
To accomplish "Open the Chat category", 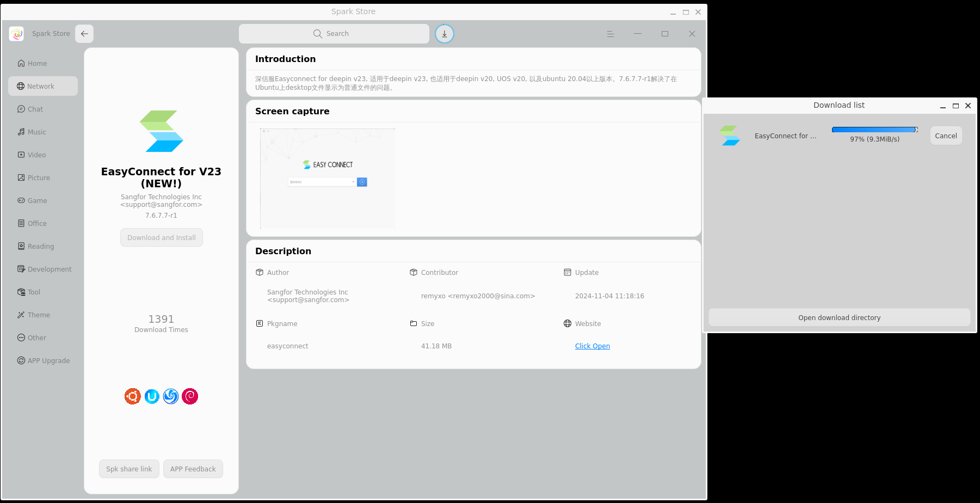I will (x=43, y=109).
